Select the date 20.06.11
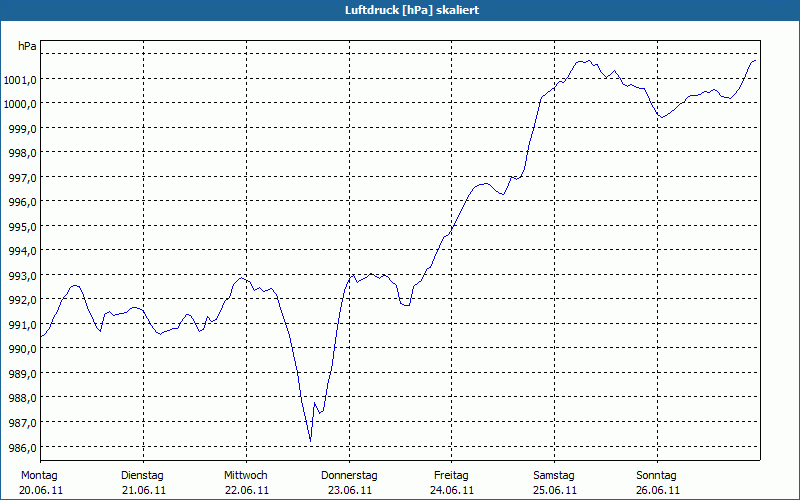Viewport: 800px width, 500px height. (41, 490)
